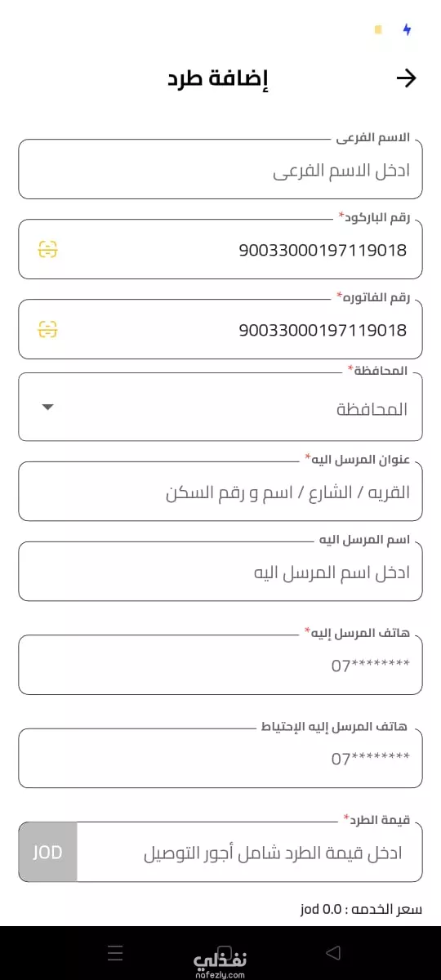
Task: Focus the عنوان المرسل اليه address field
Action: (x=220, y=491)
